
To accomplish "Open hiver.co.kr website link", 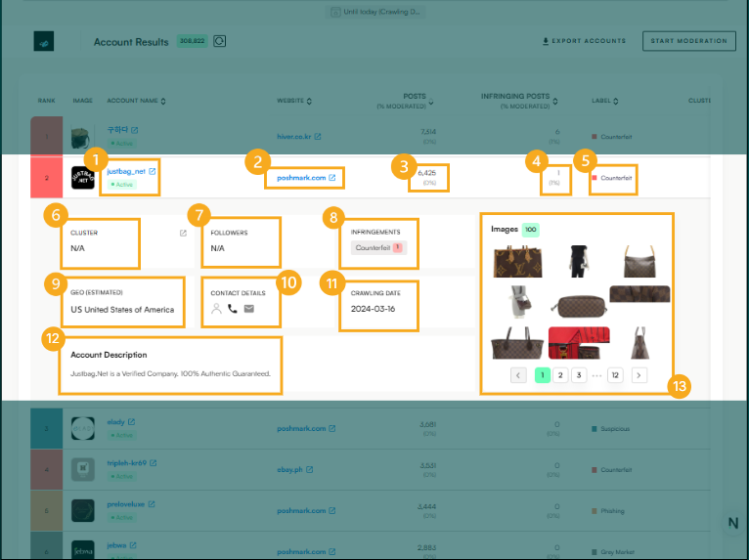I will click(294, 137).
